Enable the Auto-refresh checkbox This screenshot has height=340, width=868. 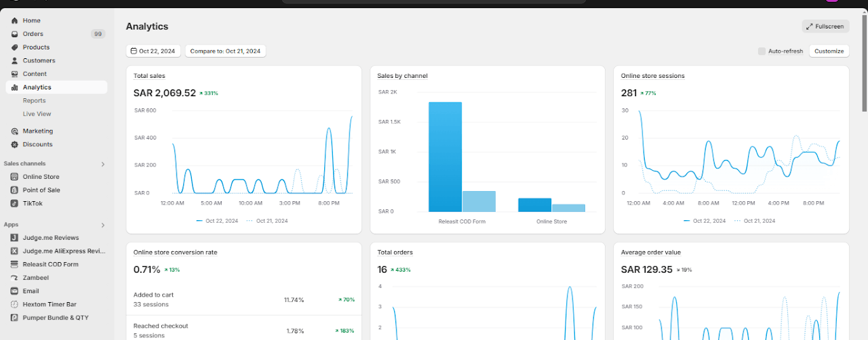tap(762, 51)
